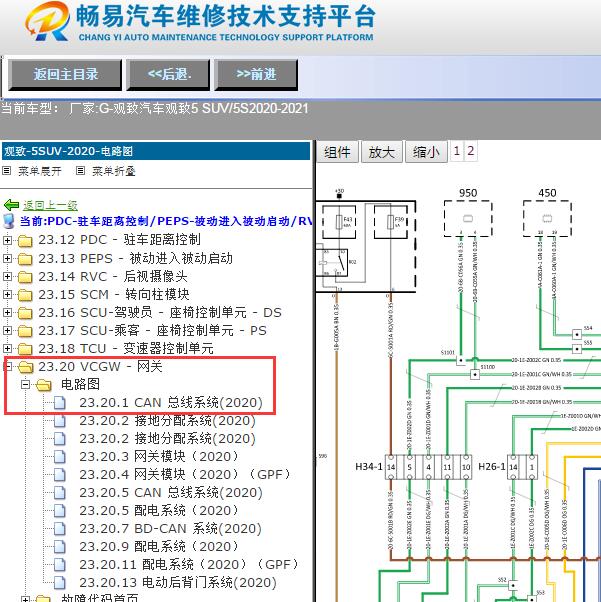This screenshot has height=602, width=601.
Task: Click component 950 box in diagram
Action: tap(468, 218)
